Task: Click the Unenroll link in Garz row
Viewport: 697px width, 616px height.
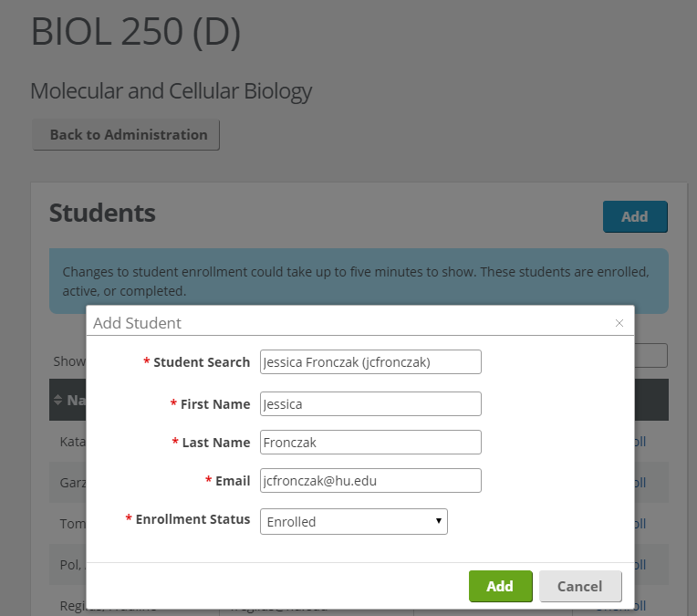Action: tap(640, 483)
